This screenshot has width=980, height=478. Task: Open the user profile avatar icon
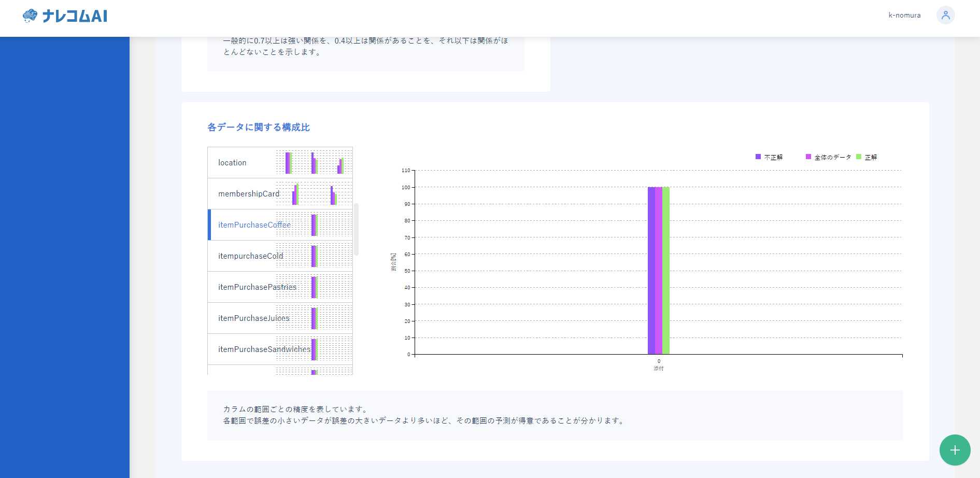[945, 15]
